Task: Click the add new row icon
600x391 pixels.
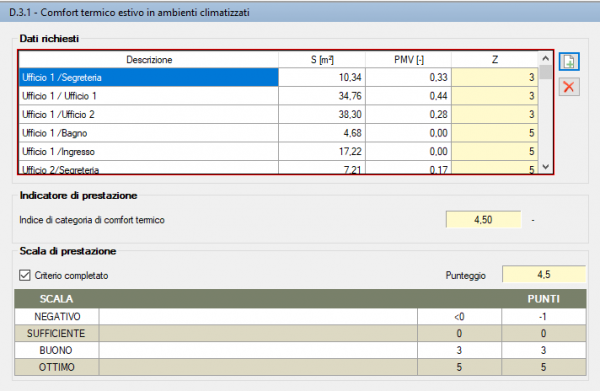Action: [569, 62]
